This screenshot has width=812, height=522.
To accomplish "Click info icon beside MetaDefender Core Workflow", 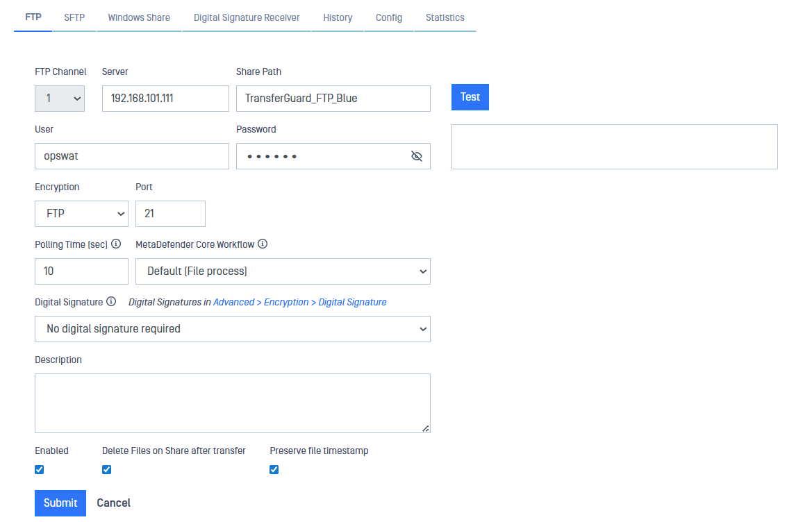I will [263, 244].
